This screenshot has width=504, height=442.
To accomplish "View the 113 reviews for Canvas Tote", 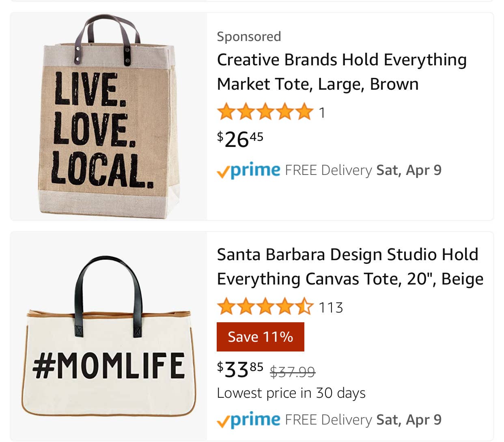I will pos(331,308).
